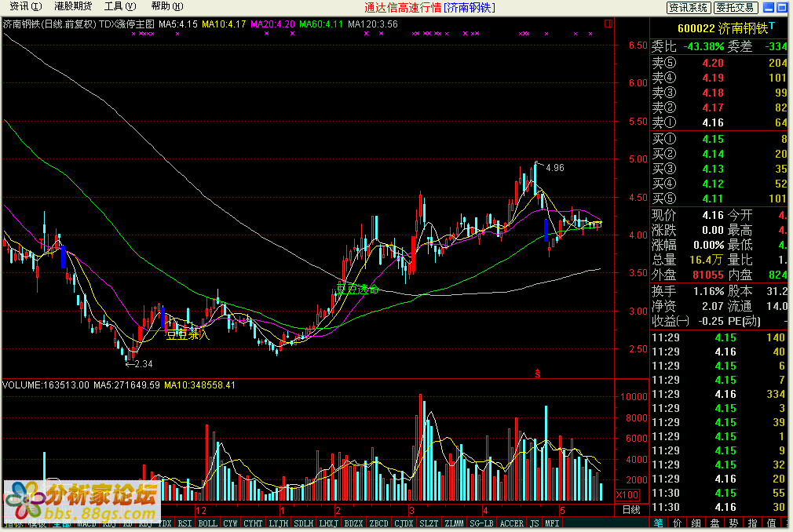793x532 pixels.
Task: Switch to the SDLH indicator tab
Action: (x=303, y=523)
